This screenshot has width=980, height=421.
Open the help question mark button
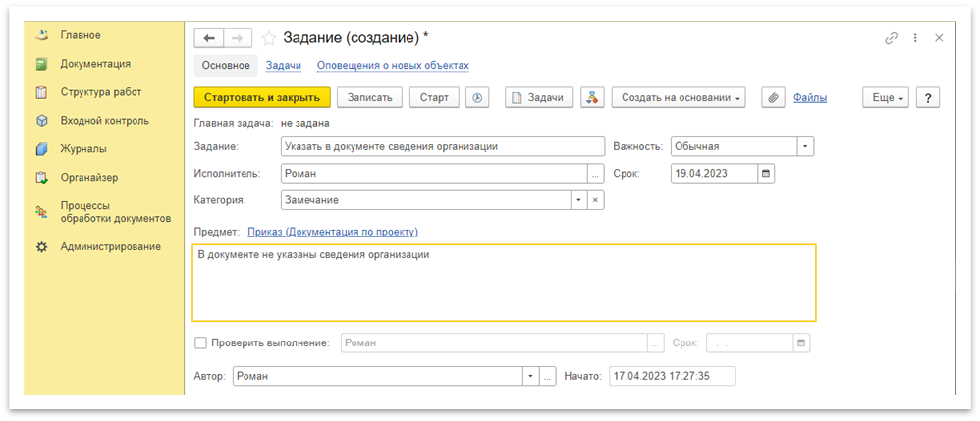927,98
